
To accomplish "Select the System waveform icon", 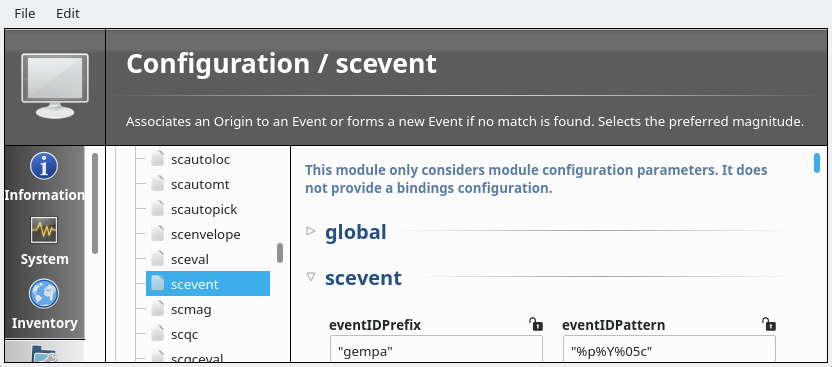I will (44, 230).
